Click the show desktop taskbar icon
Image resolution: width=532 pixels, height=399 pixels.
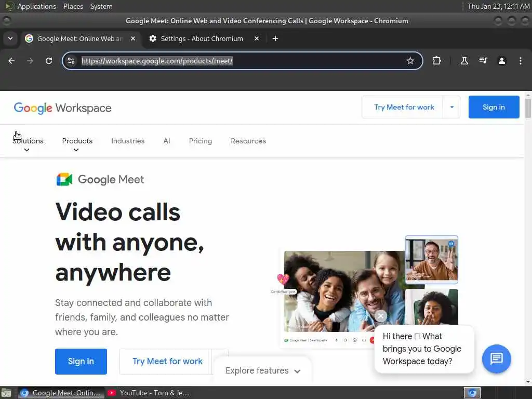click(6, 393)
